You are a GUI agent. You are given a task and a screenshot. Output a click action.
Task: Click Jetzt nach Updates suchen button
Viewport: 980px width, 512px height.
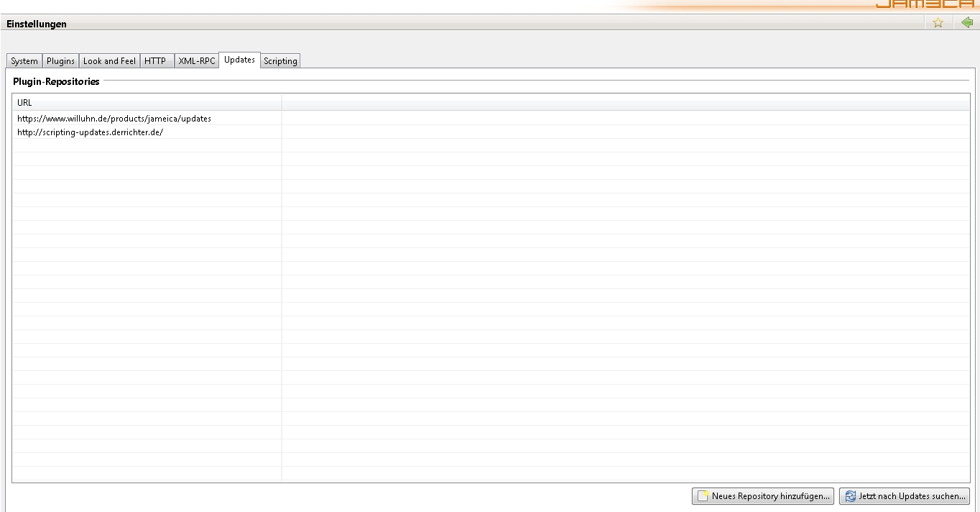point(905,496)
